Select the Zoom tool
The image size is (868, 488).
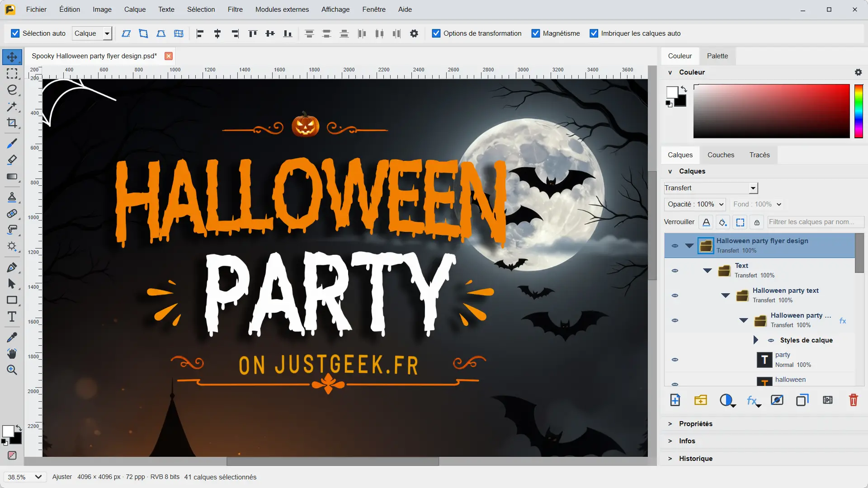click(x=12, y=370)
